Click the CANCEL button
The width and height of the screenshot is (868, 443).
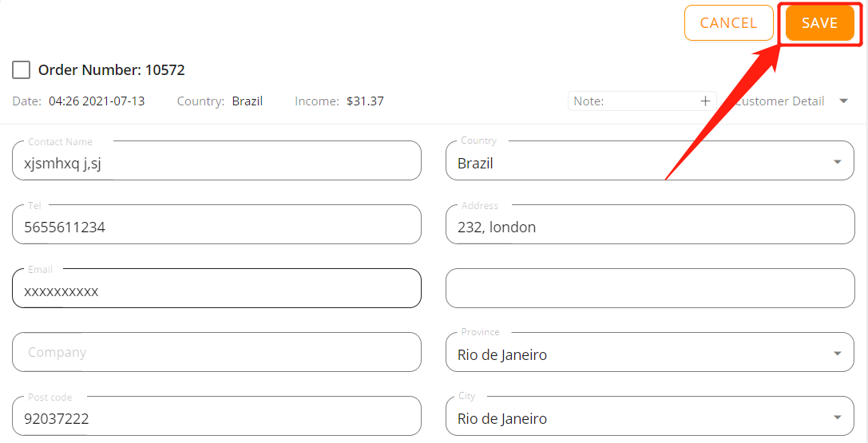(728, 22)
